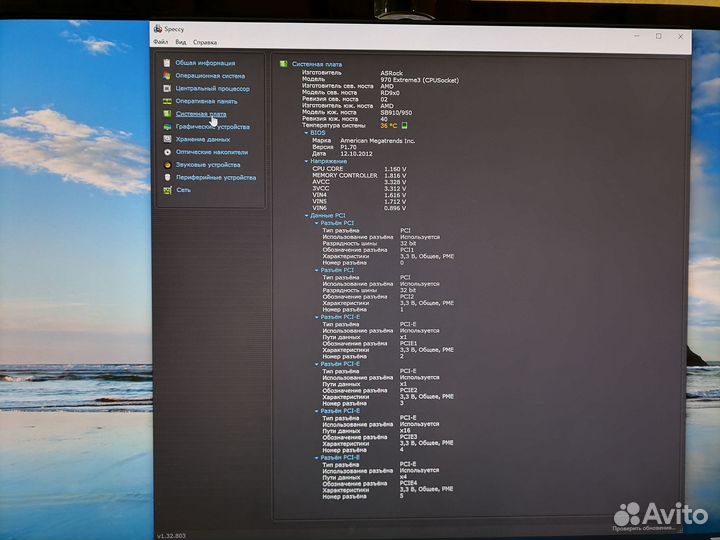
Task: Click the Оптические накопители disc icon
Action: (x=167, y=152)
